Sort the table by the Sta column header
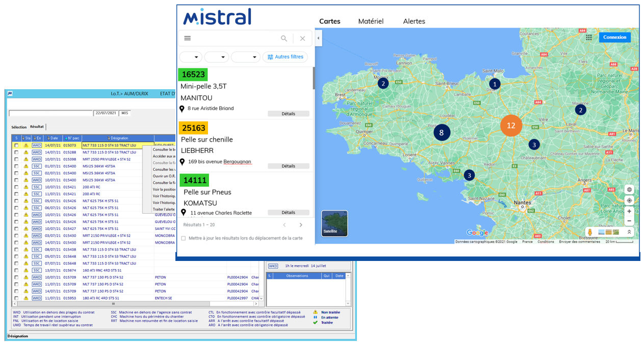Viewport: 644px width, 342px height. click(x=26, y=138)
